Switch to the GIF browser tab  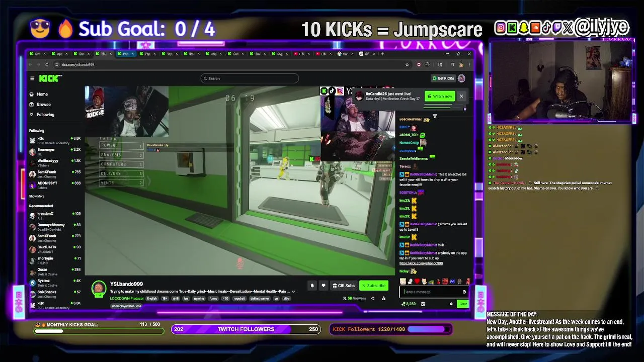(367, 54)
